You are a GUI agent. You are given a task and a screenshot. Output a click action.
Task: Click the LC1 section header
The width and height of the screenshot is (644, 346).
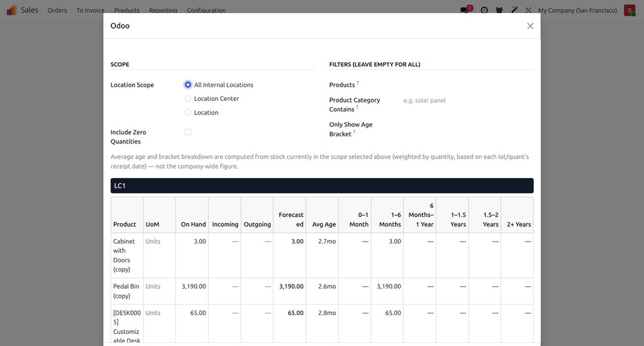[x=322, y=186]
